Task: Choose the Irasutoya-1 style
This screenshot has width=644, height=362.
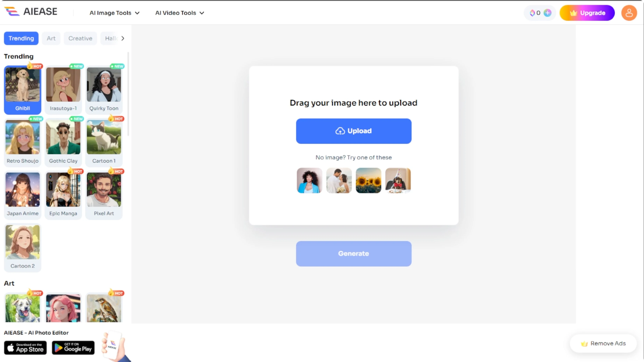Action: [63, 90]
